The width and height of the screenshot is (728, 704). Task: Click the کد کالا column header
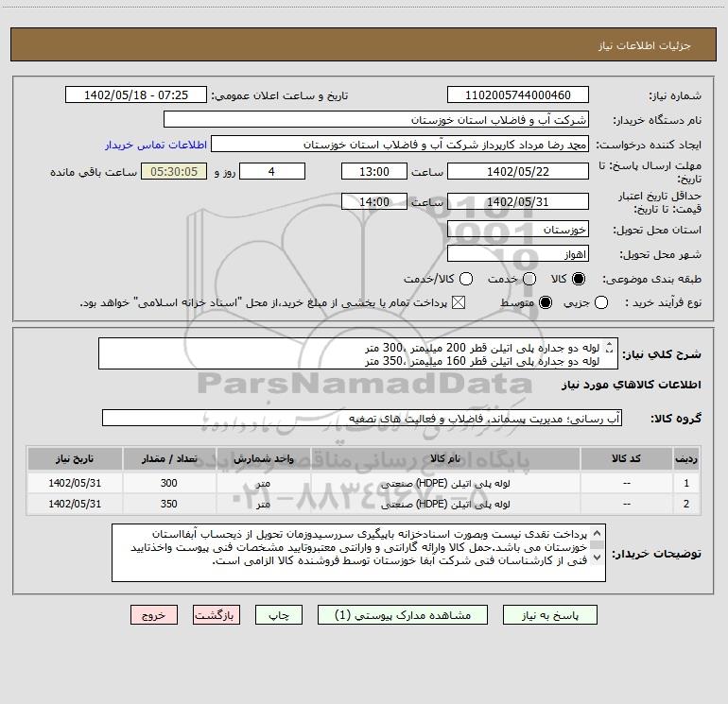coord(626,458)
